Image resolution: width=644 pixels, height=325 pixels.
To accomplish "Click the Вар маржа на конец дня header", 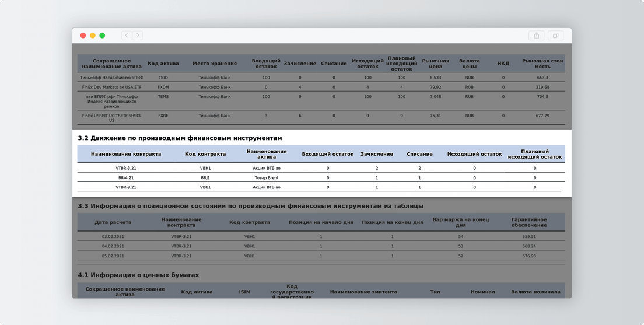I will coord(460,222).
